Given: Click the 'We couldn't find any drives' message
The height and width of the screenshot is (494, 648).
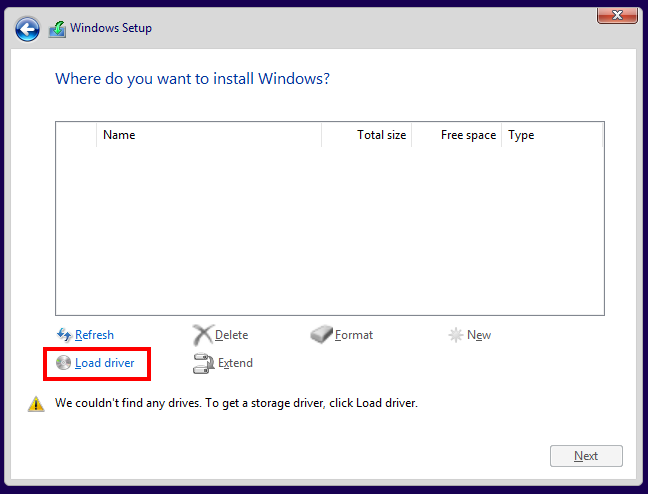Looking at the screenshot, I should coord(236,403).
